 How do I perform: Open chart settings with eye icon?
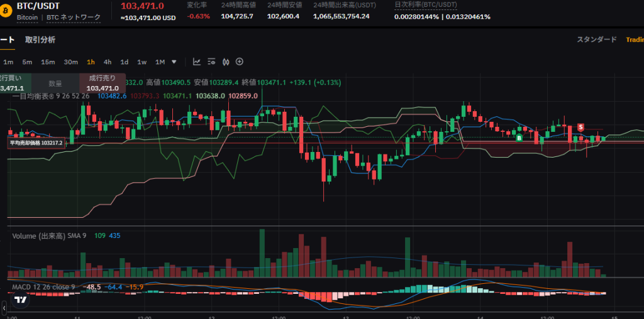(211, 62)
